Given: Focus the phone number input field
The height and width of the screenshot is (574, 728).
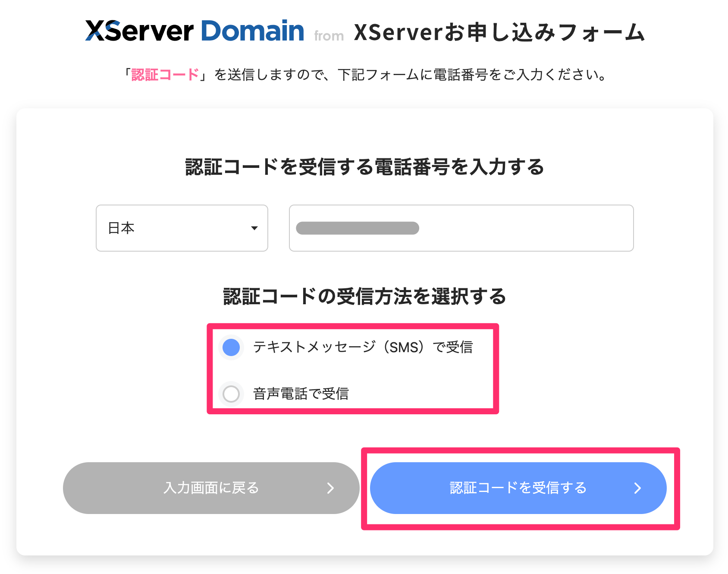Looking at the screenshot, I should click(518, 228).
